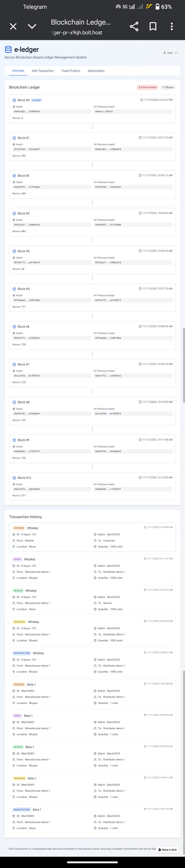The image size is (185, 868).
Task: Open the three-dot browser menu
Action: pos(171,27)
